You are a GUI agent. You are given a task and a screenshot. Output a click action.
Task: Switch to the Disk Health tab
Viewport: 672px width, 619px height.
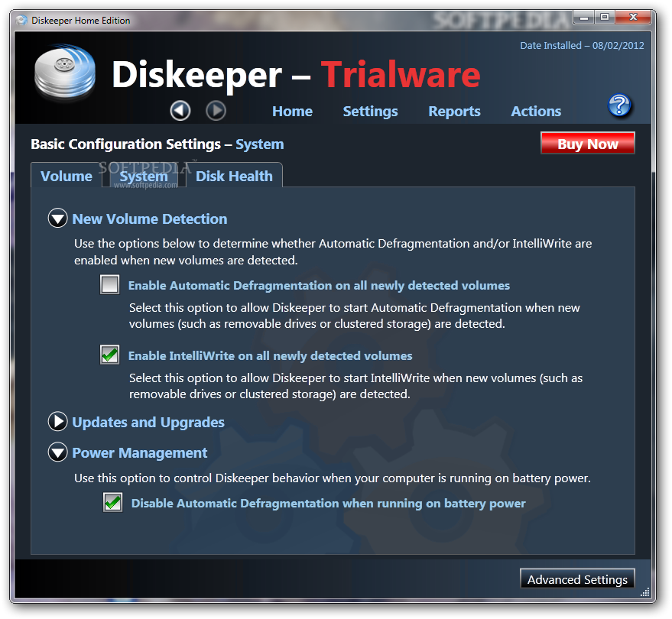[x=234, y=176]
